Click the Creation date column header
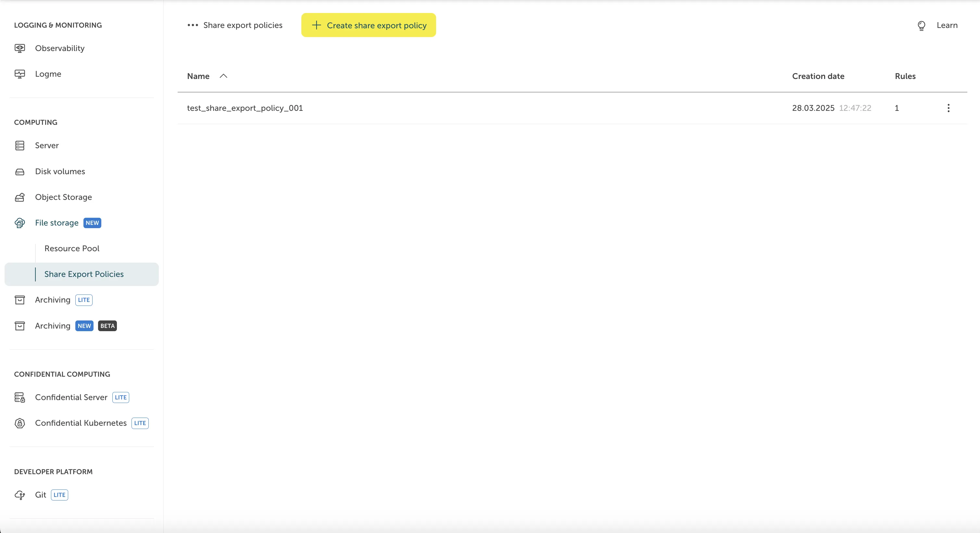Viewport: 980px width, 533px height. point(818,76)
